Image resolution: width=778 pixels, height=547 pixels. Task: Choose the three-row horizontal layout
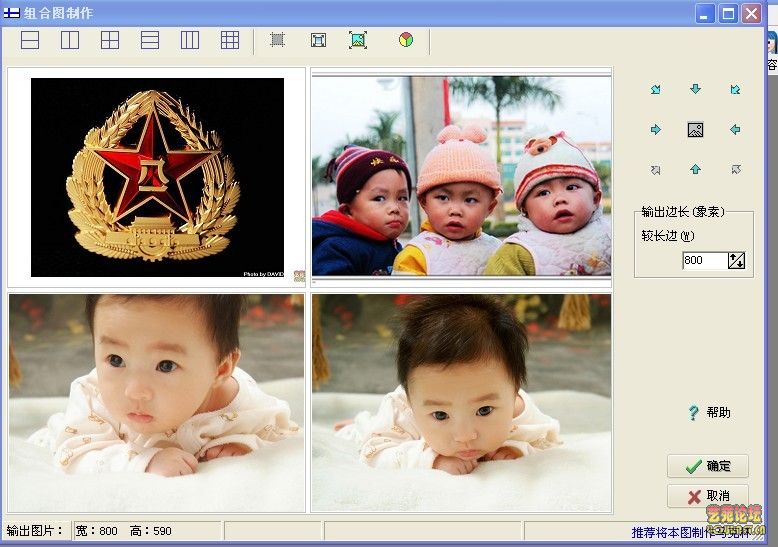pyautogui.click(x=150, y=40)
